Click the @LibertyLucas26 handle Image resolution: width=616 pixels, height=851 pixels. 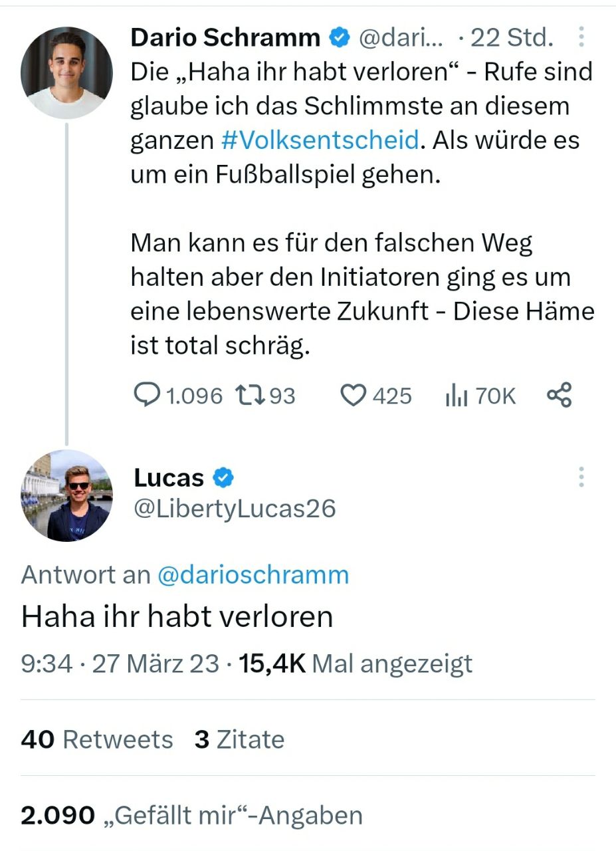(x=235, y=509)
